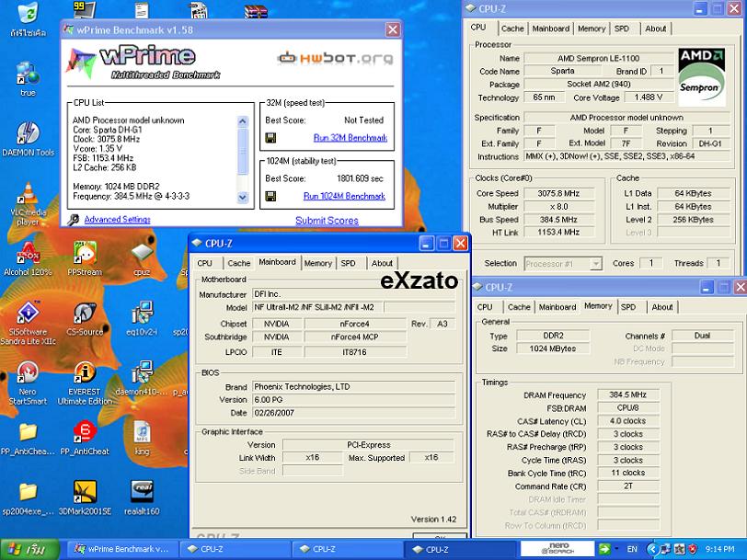
Task: Click the network computers tray icon
Action: tap(665, 549)
